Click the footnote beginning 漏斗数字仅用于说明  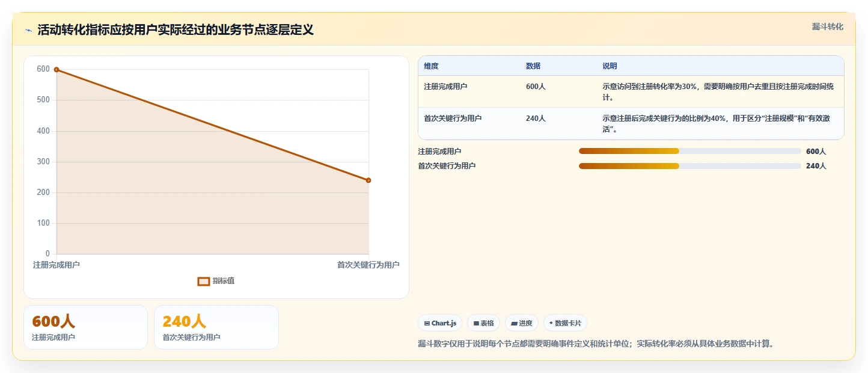[x=596, y=344]
